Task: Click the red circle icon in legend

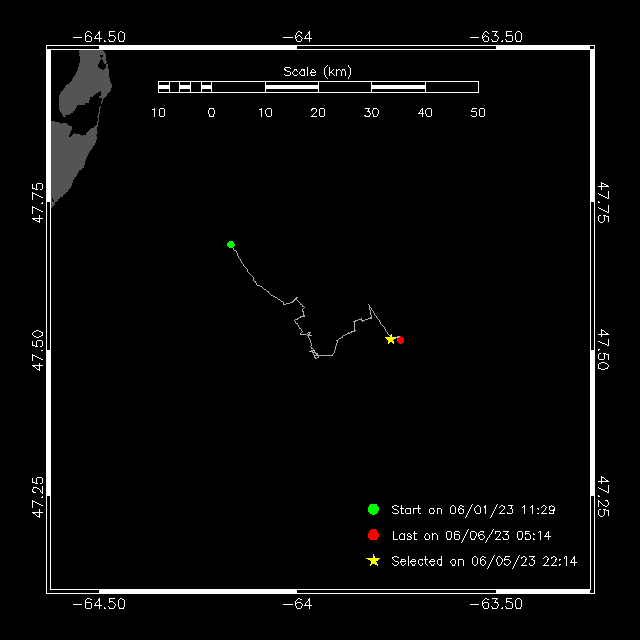Action: tap(373, 535)
